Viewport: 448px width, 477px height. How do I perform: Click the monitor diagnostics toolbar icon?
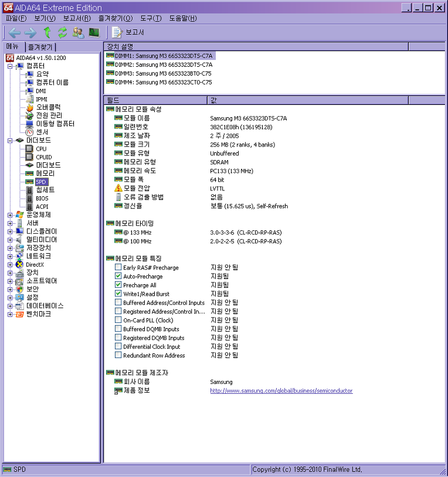click(94, 33)
